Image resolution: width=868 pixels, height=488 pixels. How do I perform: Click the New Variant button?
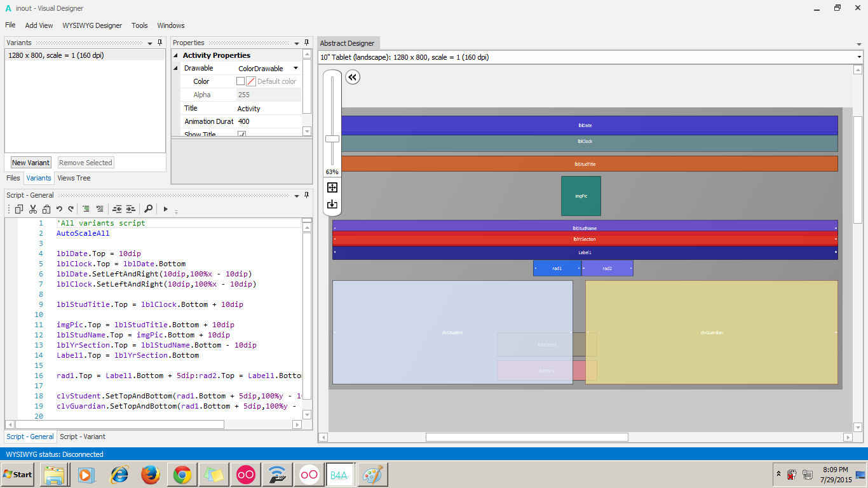tap(31, 163)
